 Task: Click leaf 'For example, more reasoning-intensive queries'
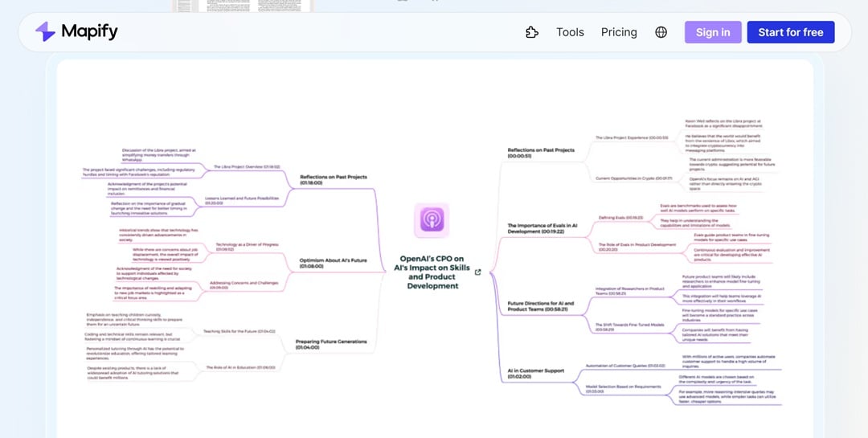(727, 395)
